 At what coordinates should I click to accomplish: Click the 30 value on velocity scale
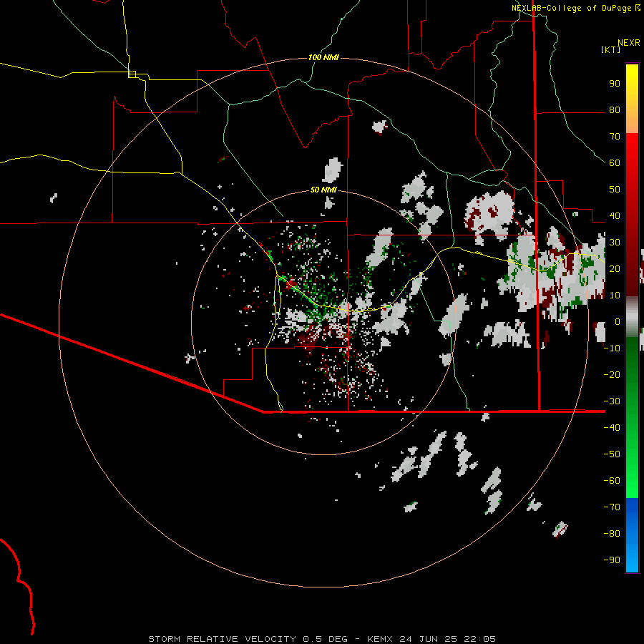point(615,243)
